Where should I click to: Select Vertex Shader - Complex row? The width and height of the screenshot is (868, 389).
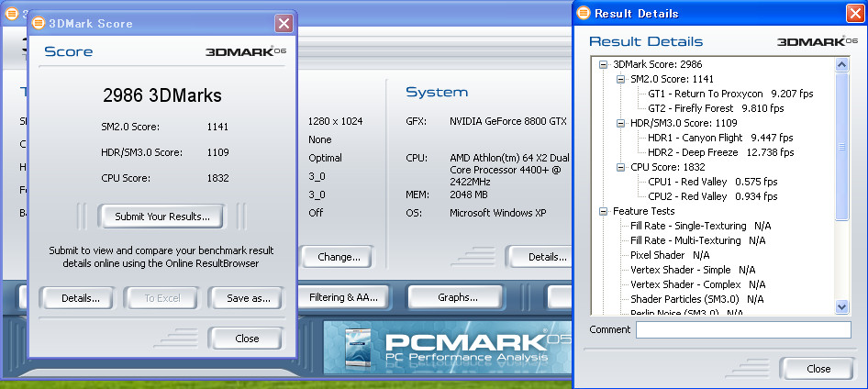(697, 284)
